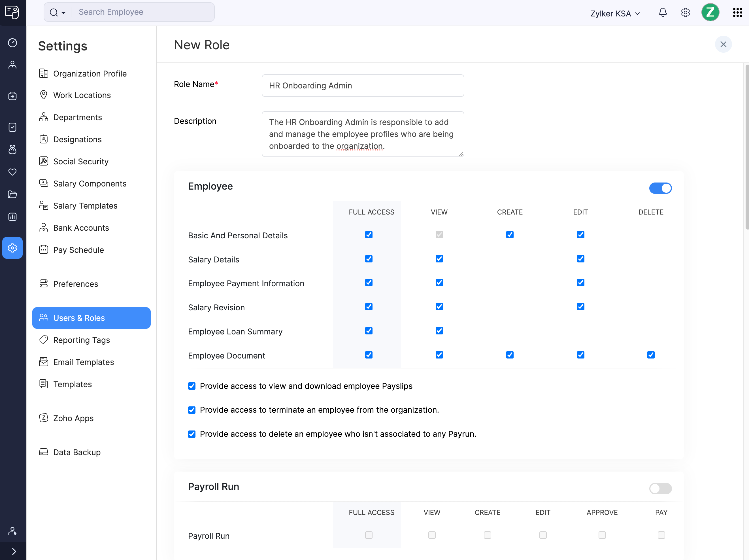Uncheck Edit for Salary Details
Image resolution: width=749 pixels, height=560 pixels.
580,259
